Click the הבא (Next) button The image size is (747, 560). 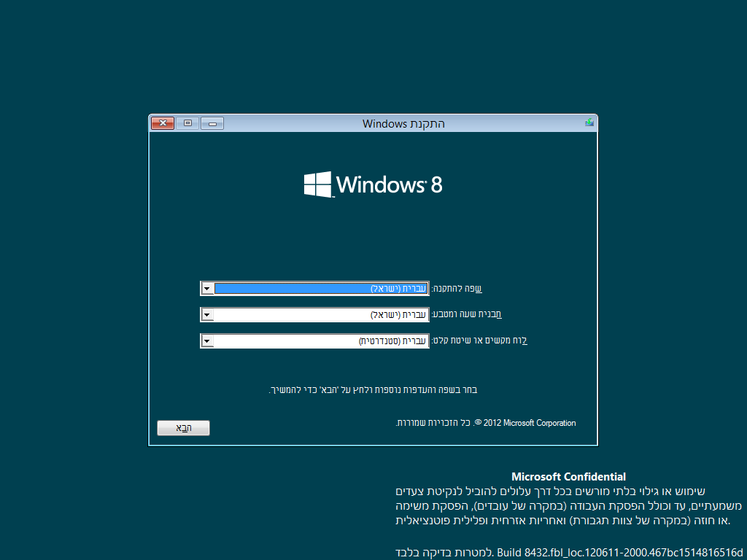click(x=183, y=428)
